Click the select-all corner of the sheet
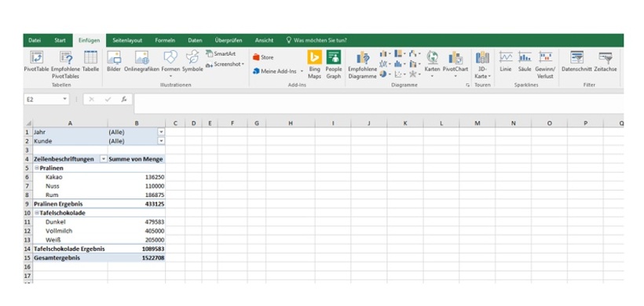The image size is (644, 306). tap(28, 123)
